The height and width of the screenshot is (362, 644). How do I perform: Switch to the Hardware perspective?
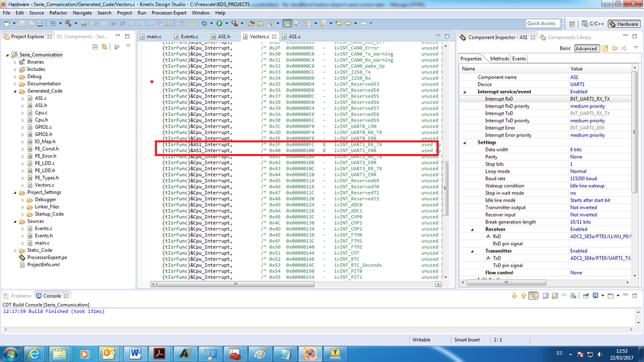coord(624,24)
